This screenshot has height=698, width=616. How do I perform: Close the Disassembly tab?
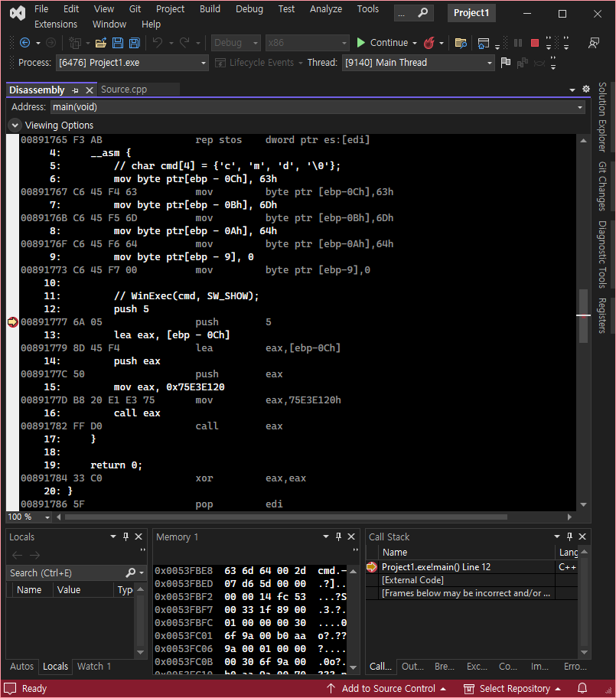pos(90,90)
